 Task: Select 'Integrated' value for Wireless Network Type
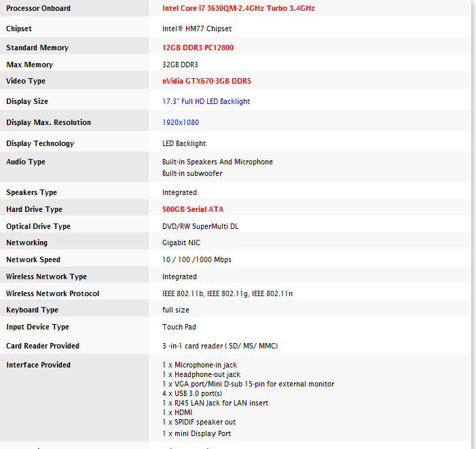pyautogui.click(x=179, y=276)
